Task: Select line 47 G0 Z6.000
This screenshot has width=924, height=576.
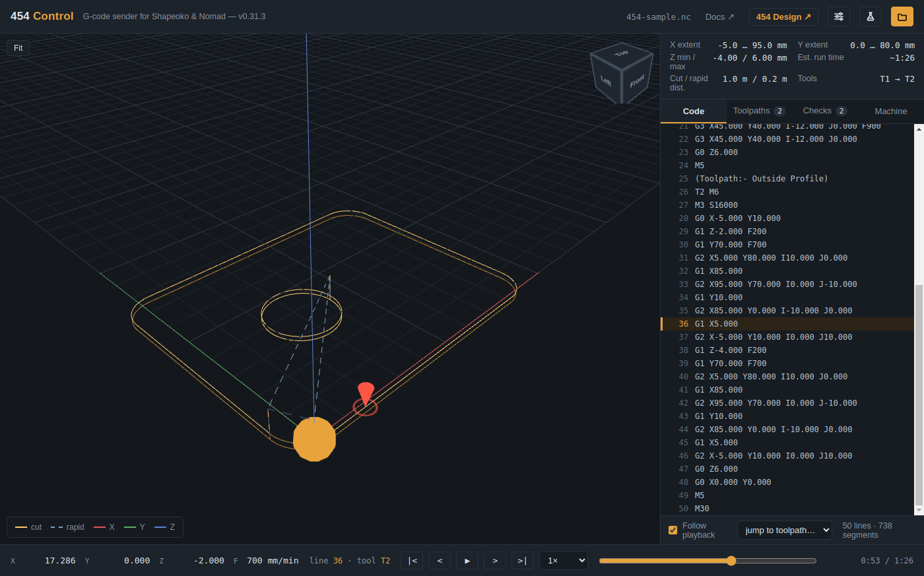Action: pyautogui.click(x=787, y=469)
